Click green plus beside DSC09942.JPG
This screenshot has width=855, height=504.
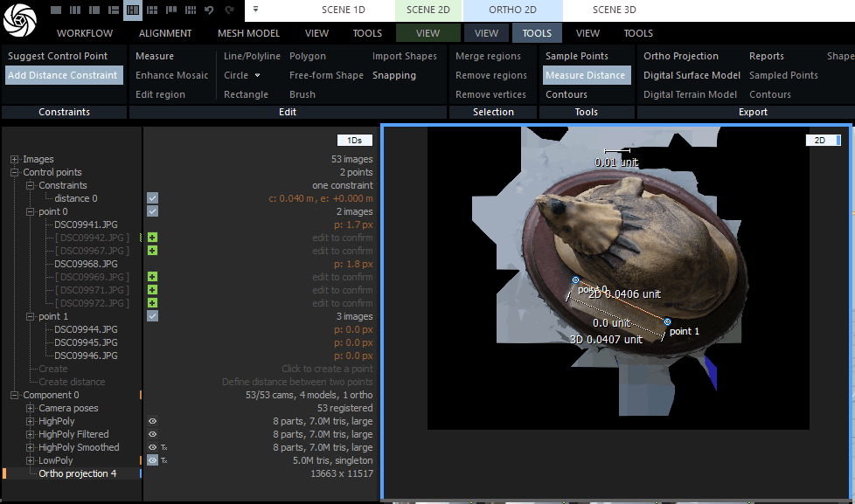point(152,238)
